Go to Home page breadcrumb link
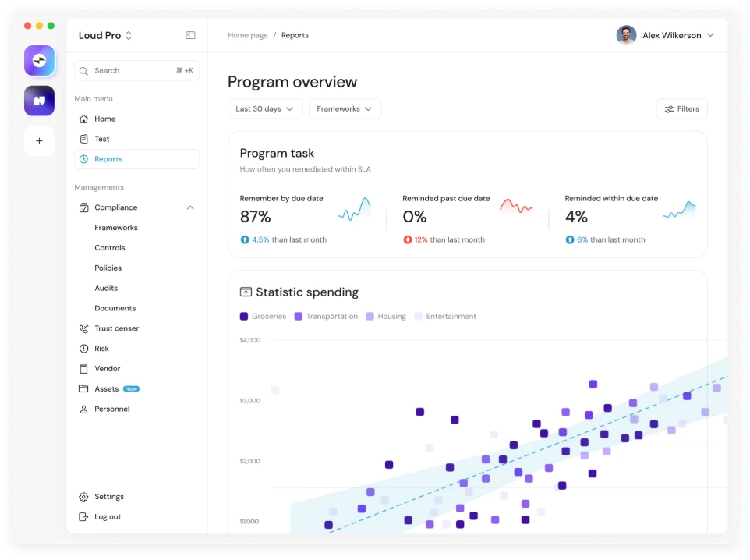Image resolution: width=750 pixels, height=560 pixels. 247,35
